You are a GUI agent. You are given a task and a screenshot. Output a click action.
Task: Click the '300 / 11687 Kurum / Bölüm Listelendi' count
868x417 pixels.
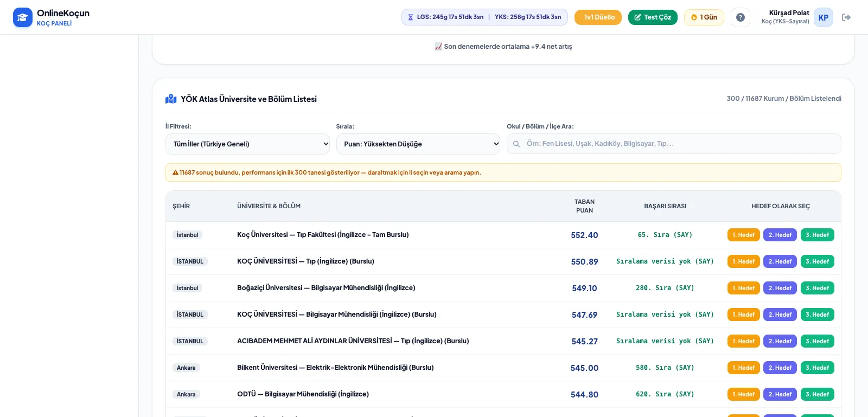click(784, 99)
